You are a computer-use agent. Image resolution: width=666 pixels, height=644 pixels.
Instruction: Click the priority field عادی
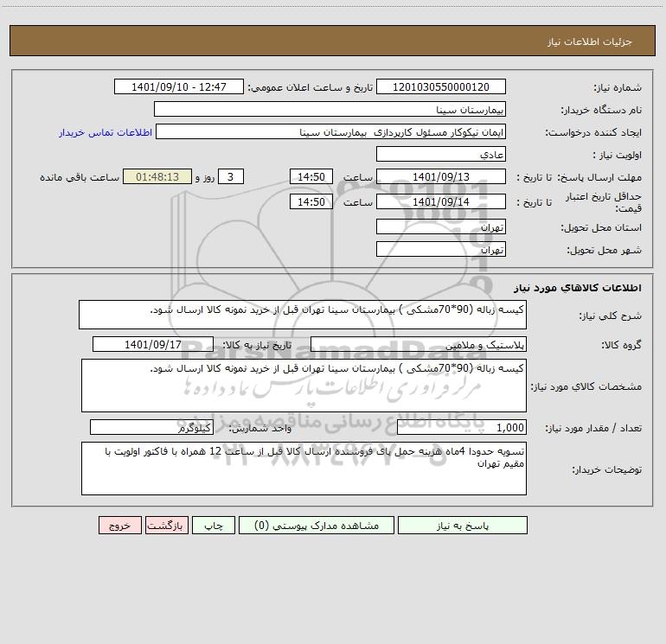[441, 154]
